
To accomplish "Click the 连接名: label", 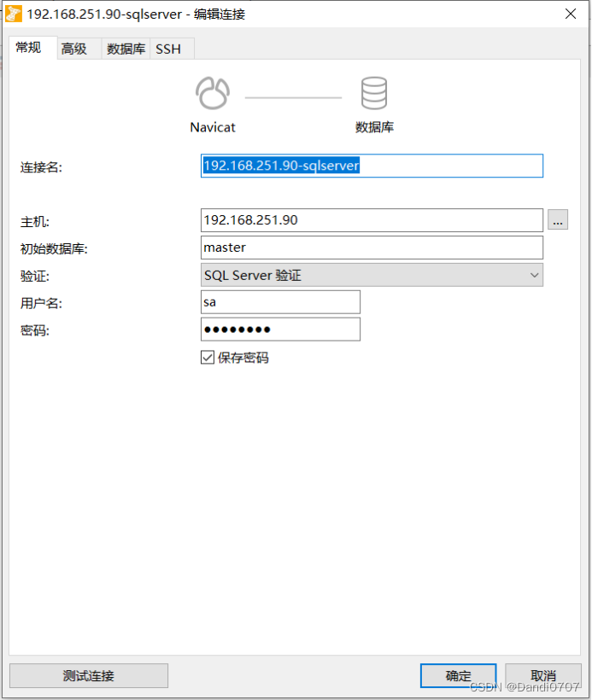I will [41, 167].
